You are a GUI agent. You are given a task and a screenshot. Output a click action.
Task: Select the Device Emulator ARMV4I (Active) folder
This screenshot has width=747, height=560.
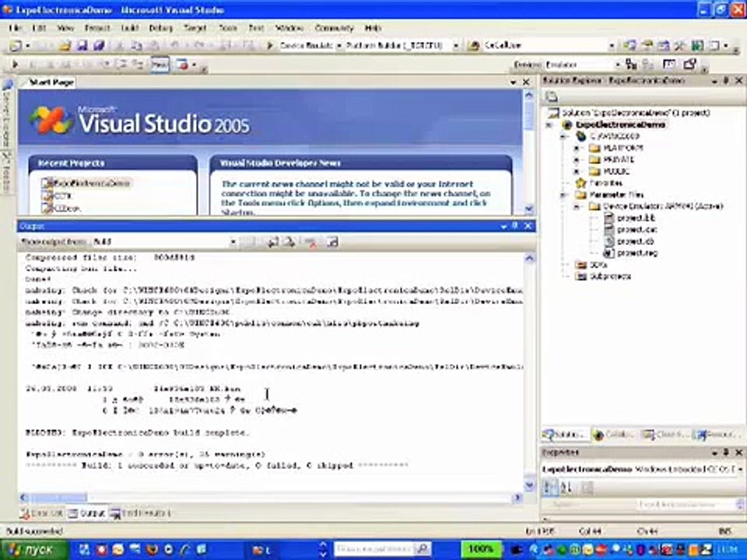(663, 207)
